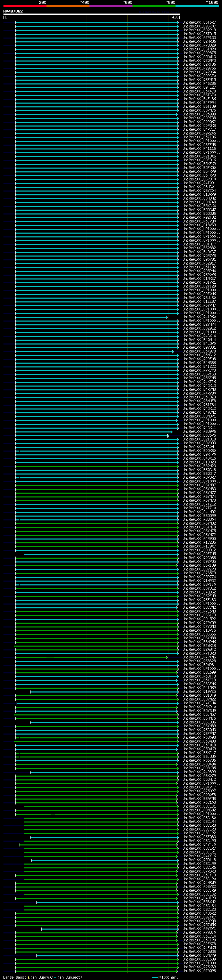Select the UniRef100_Q19VE5 label
222x980 pixels.
point(199,691)
